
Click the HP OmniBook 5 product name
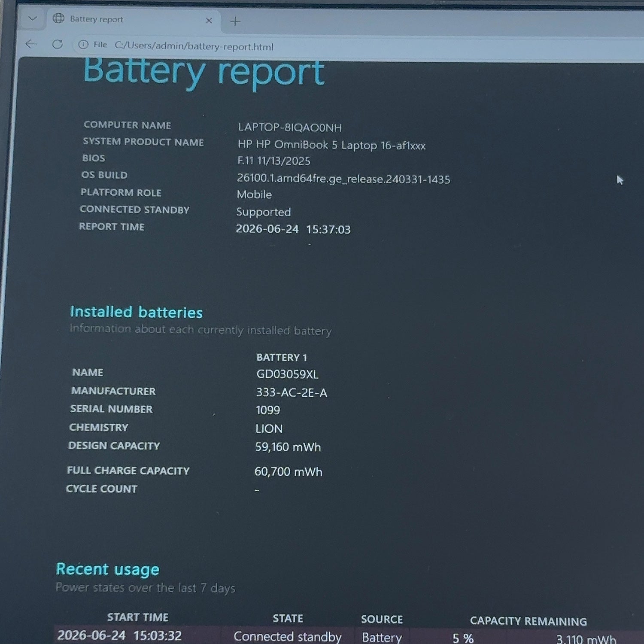(331, 145)
